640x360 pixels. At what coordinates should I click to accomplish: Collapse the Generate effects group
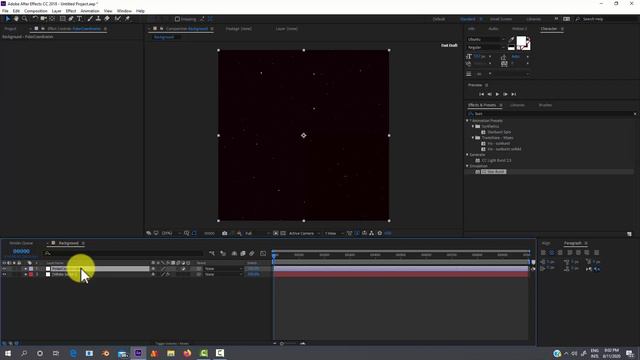(467, 155)
